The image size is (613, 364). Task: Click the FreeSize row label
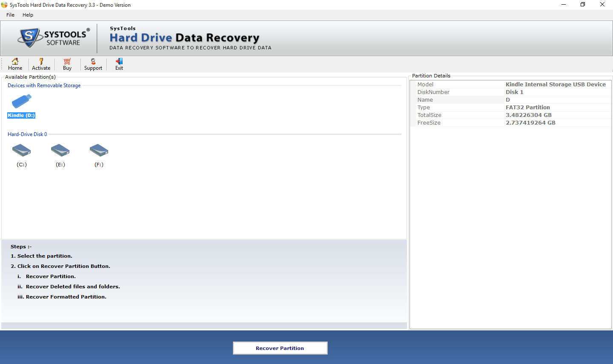pyautogui.click(x=429, y=122)
